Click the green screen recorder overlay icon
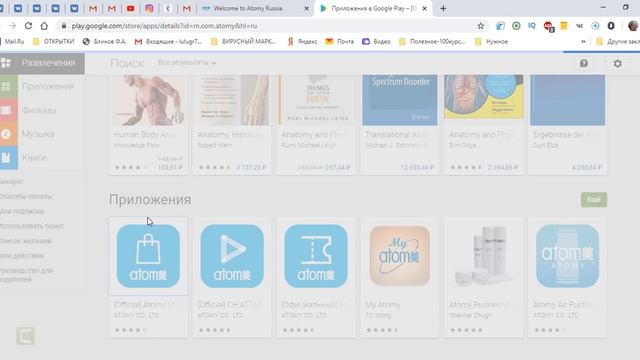Image resolution: width=640 pixels, height=360 pixels. tap(26, 336)
